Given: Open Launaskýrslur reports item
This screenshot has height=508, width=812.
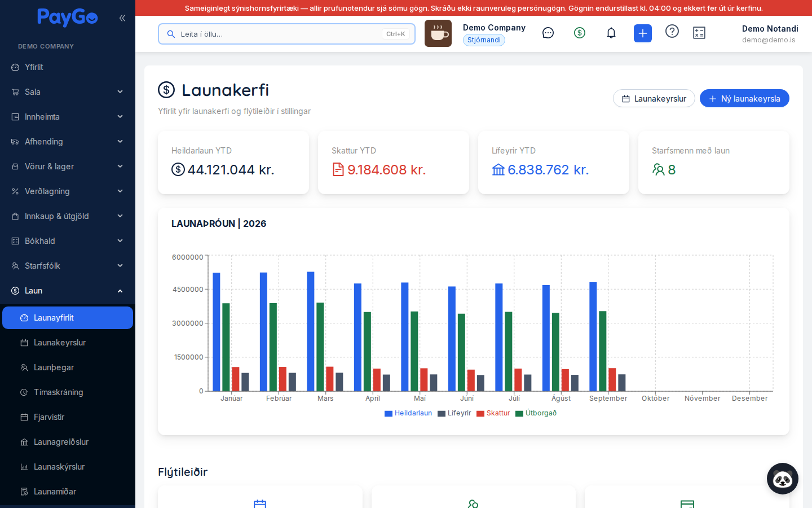Looking at the screenshot, I should click(68, 467).
